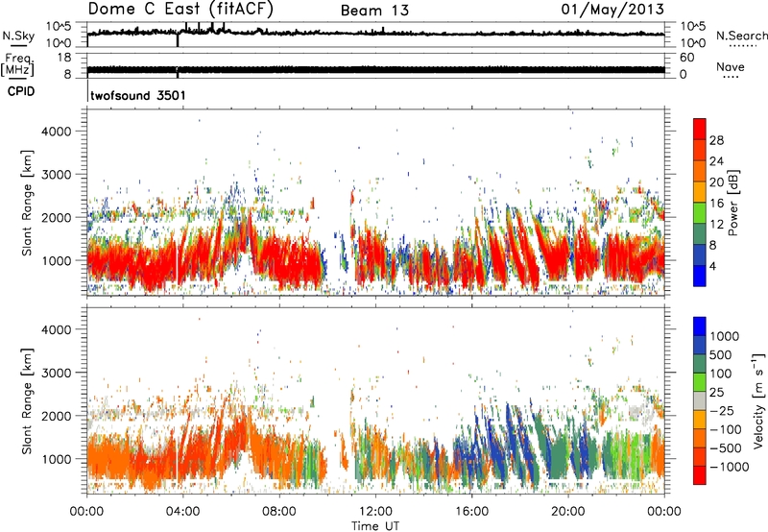Click the orange Power swatch near 24

tap(700, 171)
